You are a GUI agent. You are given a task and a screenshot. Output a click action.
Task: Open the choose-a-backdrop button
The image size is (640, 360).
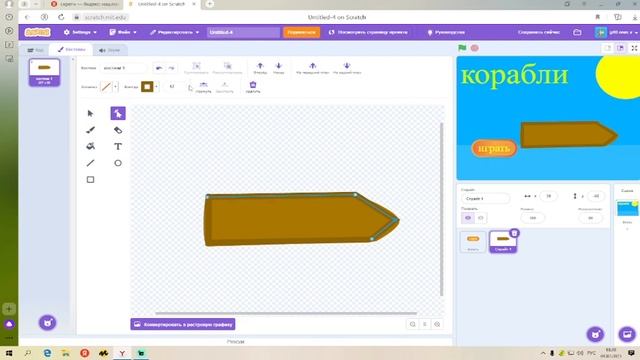(627, 334)
